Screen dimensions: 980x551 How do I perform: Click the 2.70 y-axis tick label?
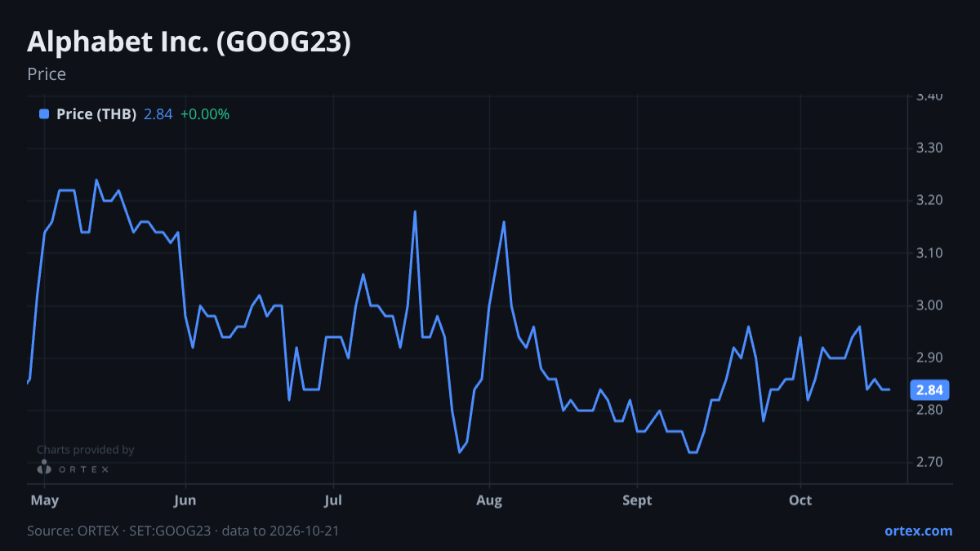point(930,462)
